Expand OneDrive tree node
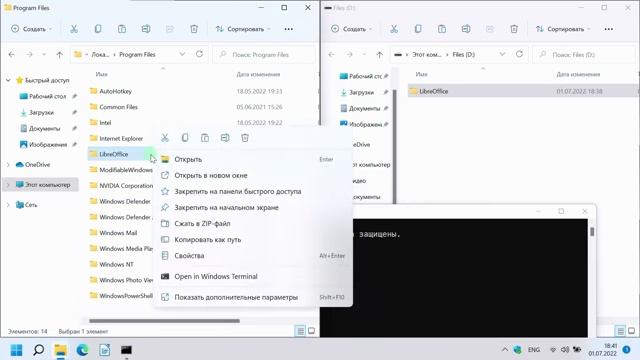The image size is (640, 360). click(8, 165)
